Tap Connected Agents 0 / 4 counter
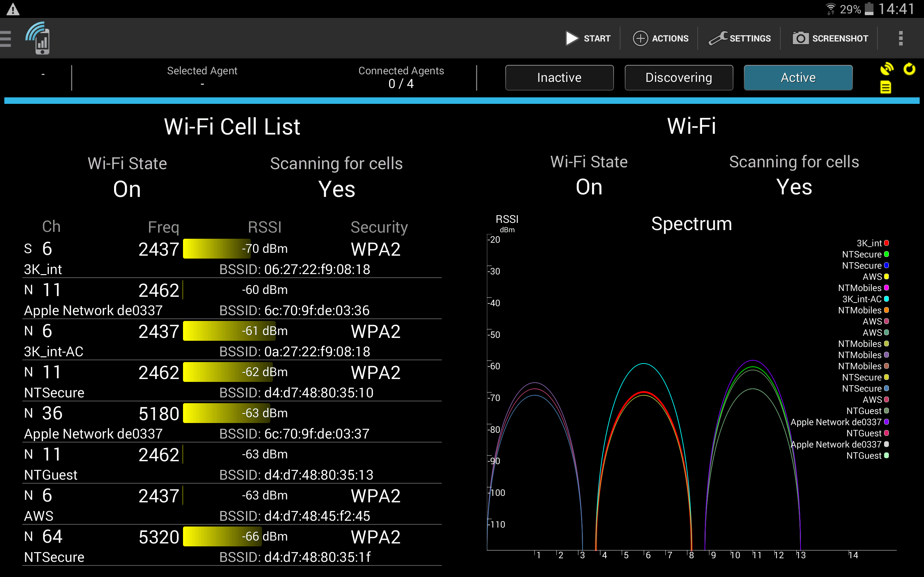 point(401,77)
